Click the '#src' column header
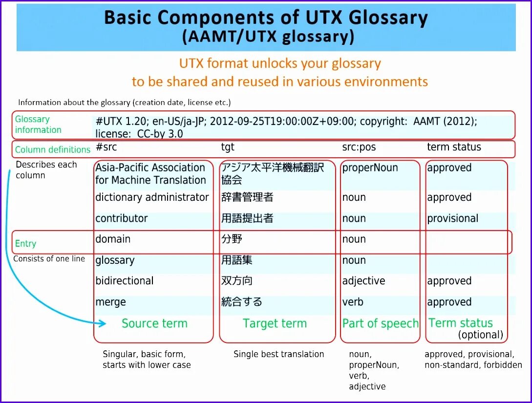Image resolution: width=532 pixels, height=403 pixels. [106, 147]
